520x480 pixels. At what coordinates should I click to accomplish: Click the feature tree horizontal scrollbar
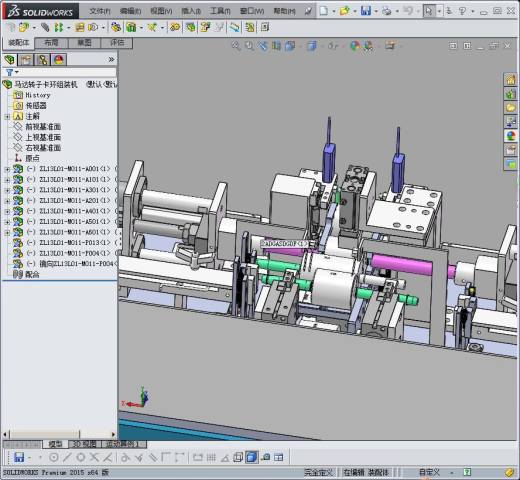pyautogui.click(x=60, y=434)
